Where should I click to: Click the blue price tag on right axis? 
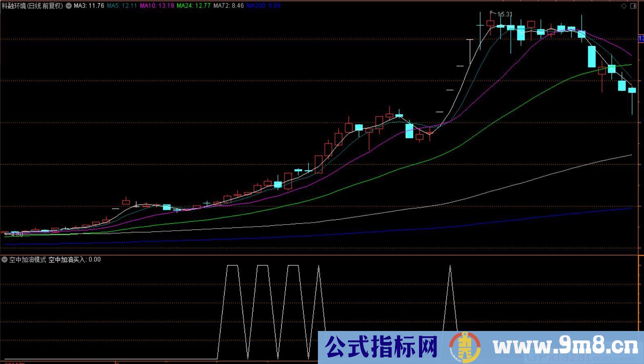click(641, 39)
